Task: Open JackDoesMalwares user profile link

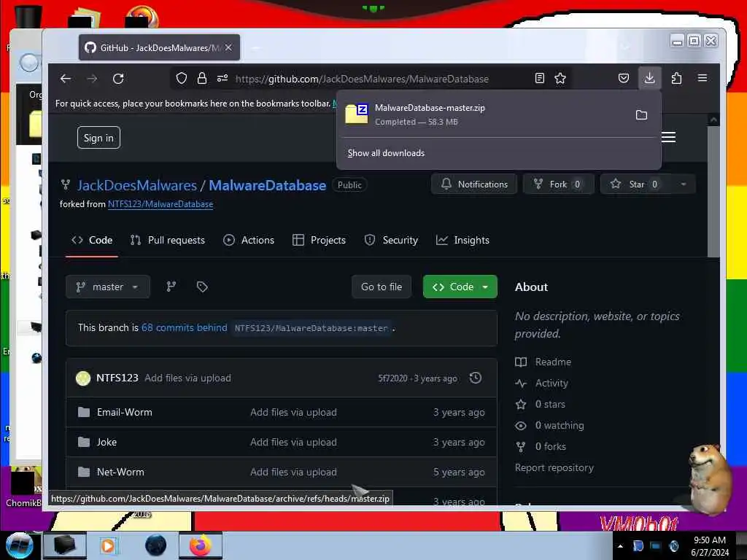Action: click(x=136, y=185)
